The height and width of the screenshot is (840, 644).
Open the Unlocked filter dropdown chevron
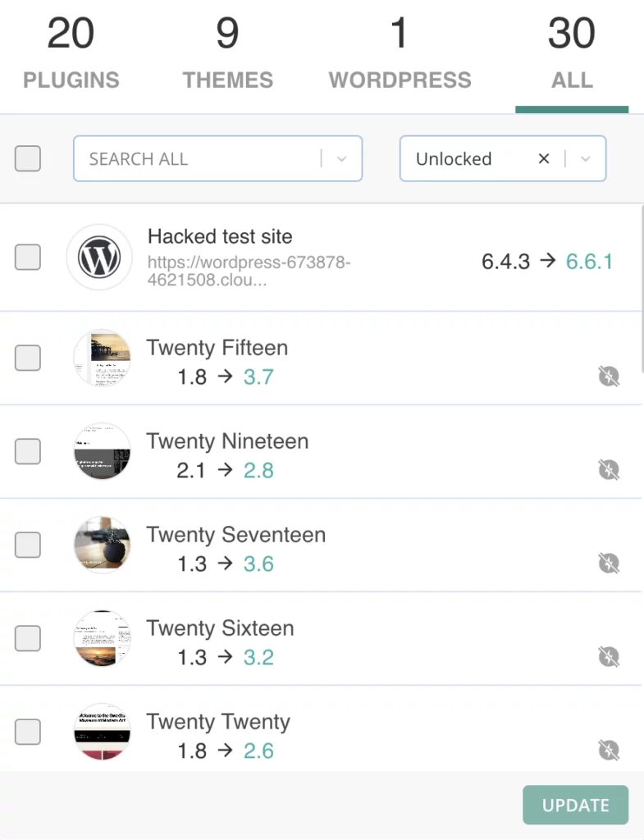tap(585, 159)
